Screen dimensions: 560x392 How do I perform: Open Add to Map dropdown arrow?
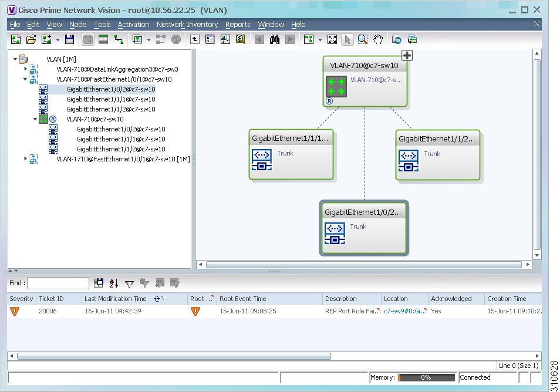[58, 40]
